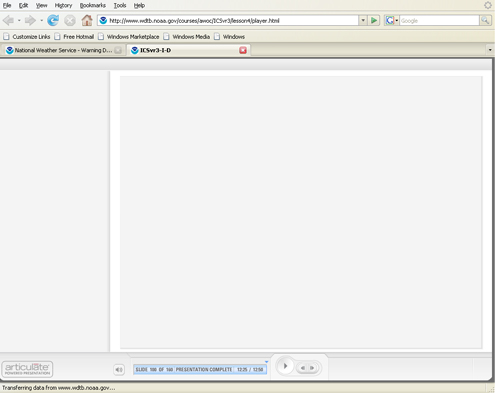Open the History menu
Image resolution: width=495 pixels, height=393 pixels.
point(63,5)
